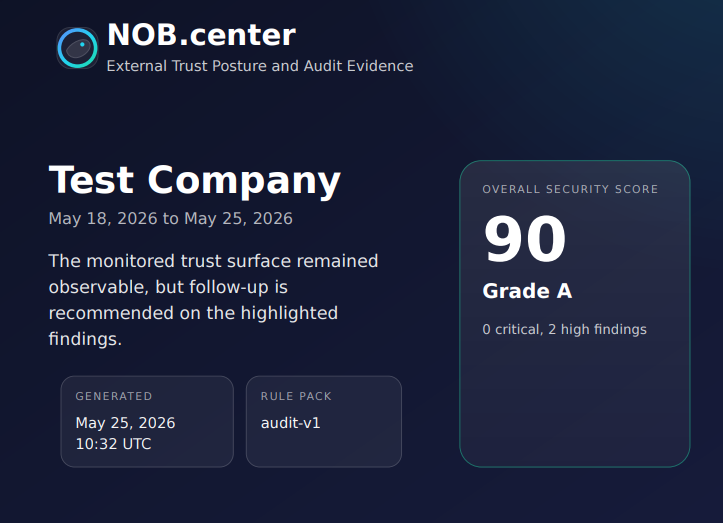Click the OVERALL SECURITY SCORE label
The image size is (723, 523).
pos(570,189)
